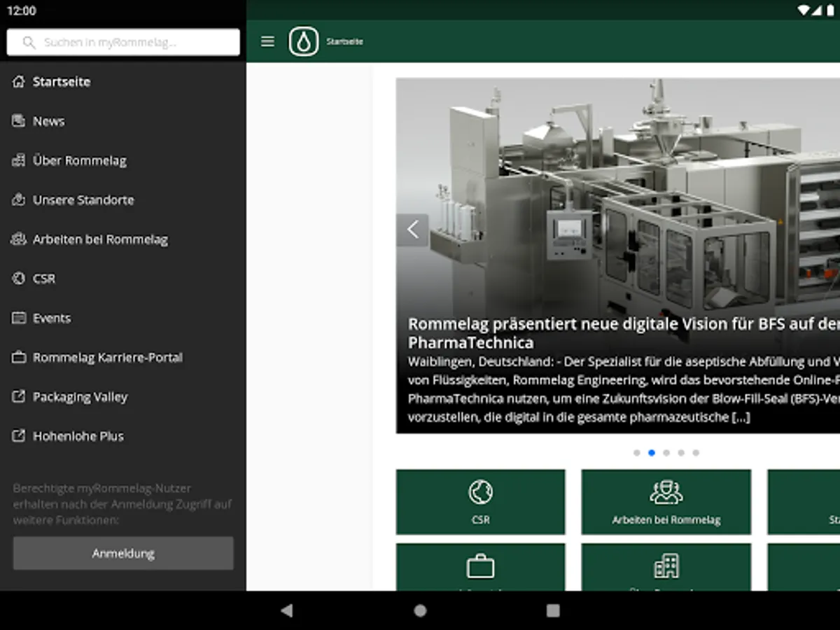Viewport: 840px width, 630px height.
Task: Click the news excerpt text 'Waiblingen, Deutschland'
Action: [624, 390]
